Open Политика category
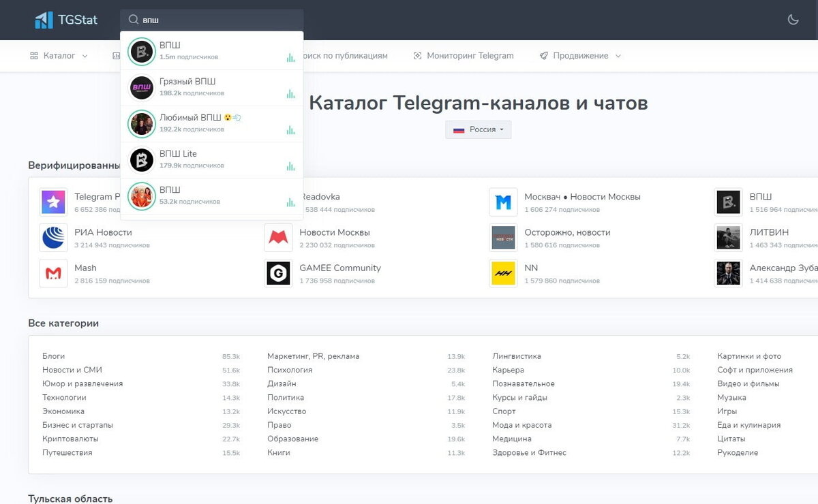 click(286, 397)
